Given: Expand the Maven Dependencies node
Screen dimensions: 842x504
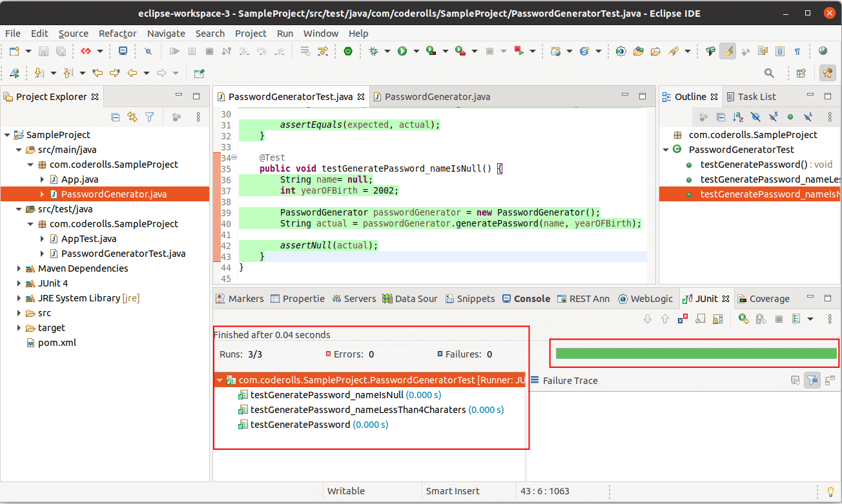Looking at the screenshot, I should (19, 268).
